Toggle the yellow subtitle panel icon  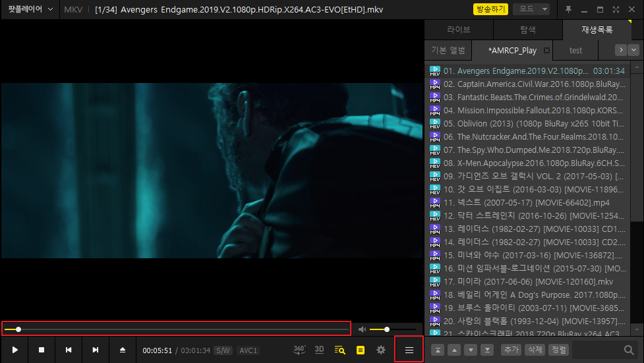click(x=361, y=350)
